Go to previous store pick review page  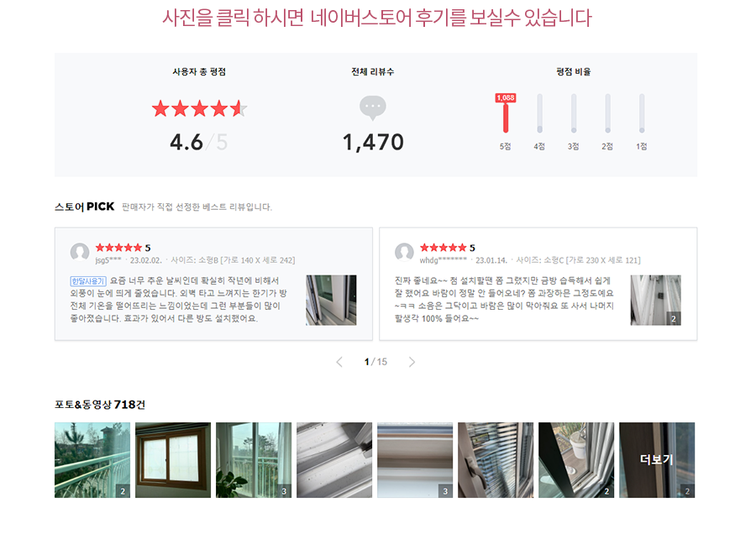pyautogui.click(x=339, y=362)
